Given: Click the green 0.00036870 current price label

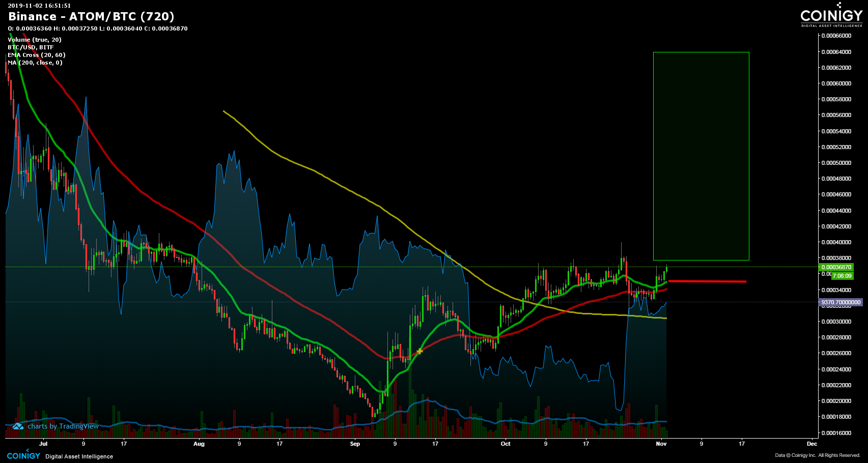Looking at the screenshot, I should tap(836, 267).
